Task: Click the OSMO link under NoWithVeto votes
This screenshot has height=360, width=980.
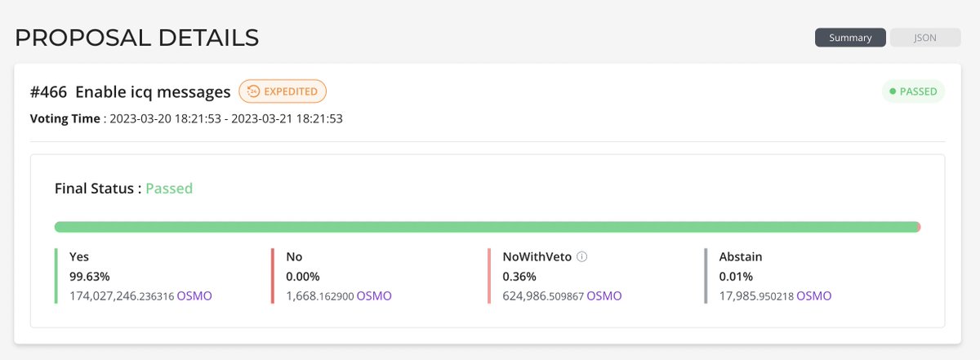Action: point(604,296)
